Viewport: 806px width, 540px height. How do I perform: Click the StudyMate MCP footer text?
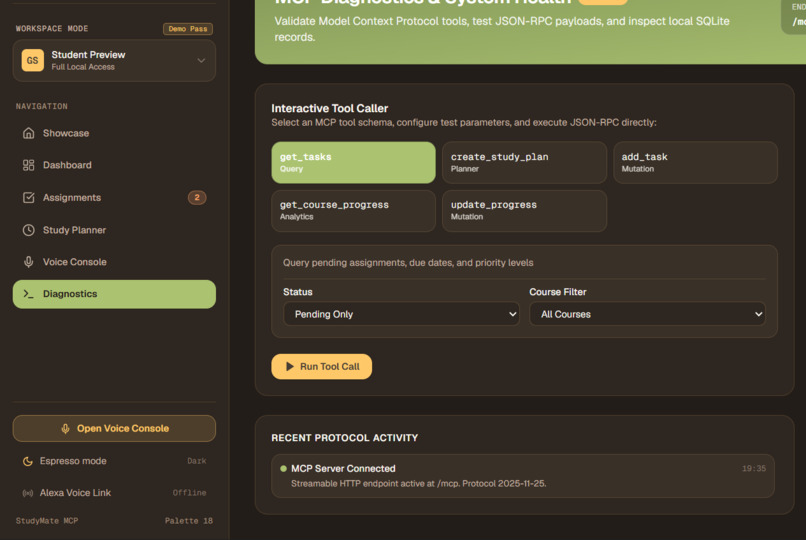point(47,520)
